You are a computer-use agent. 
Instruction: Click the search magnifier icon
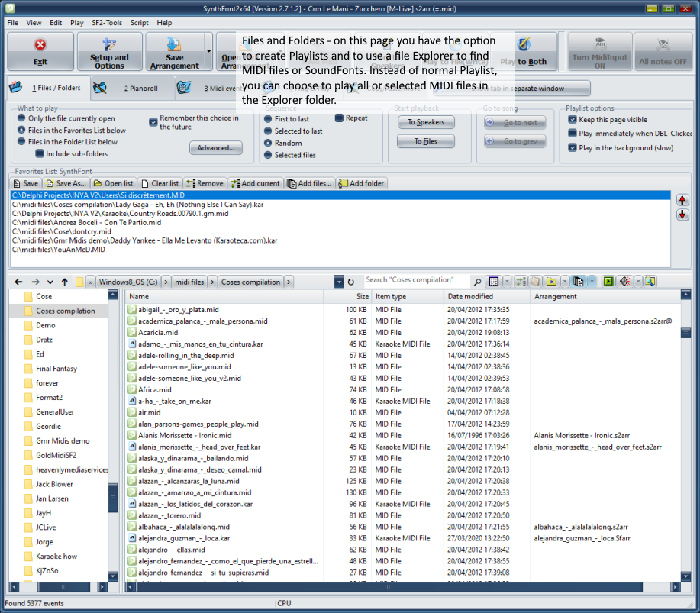477,282
